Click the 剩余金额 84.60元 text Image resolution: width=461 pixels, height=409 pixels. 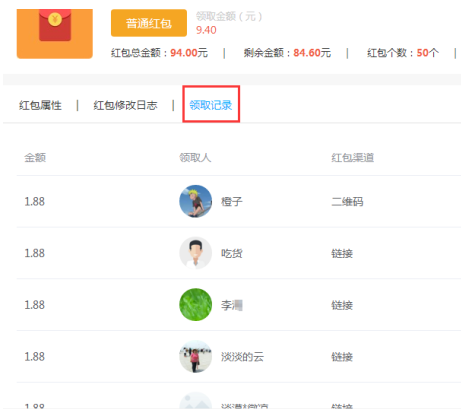pos(287,53)
